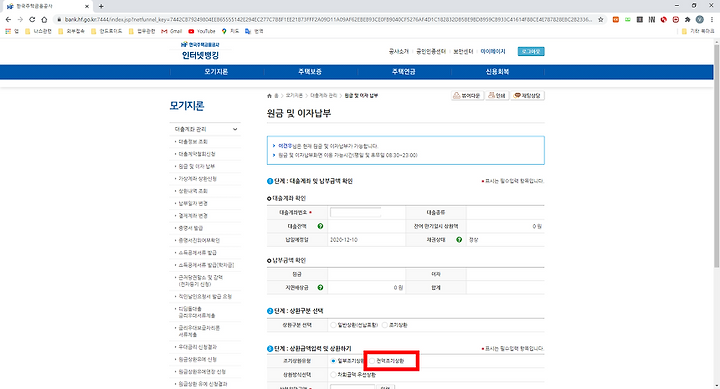Screen dimensions: 720x389
Task: Open the 모기지론 main navigation menu
Action: (216, 72)
